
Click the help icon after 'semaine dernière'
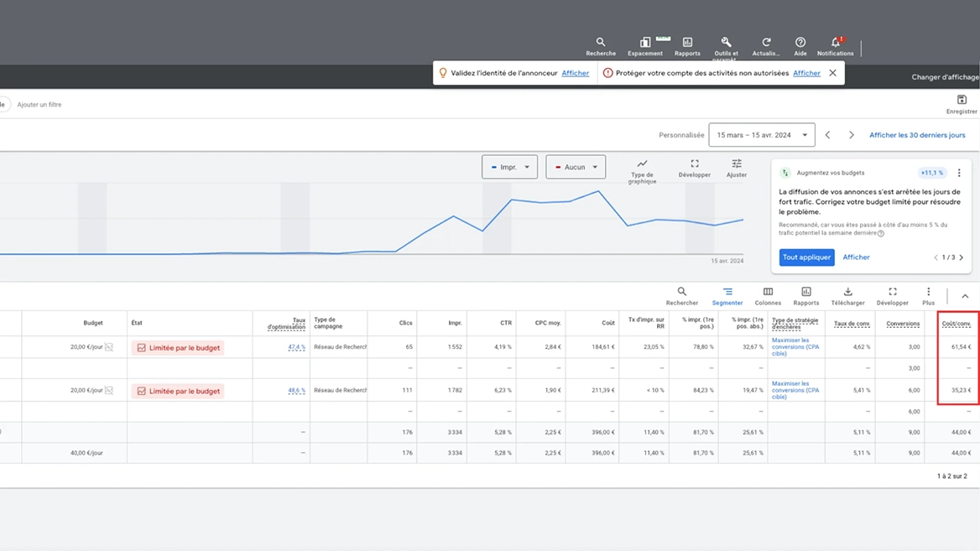point(881,234)
